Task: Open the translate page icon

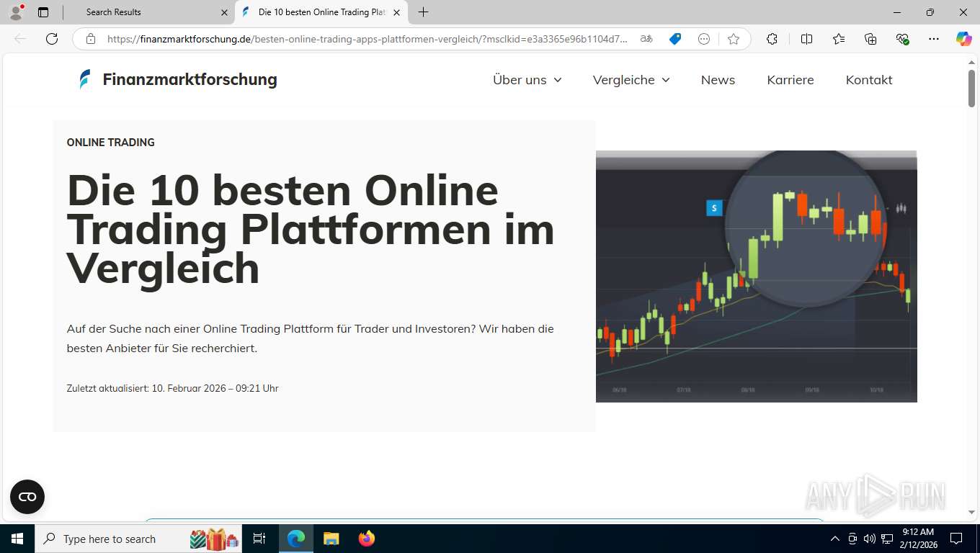Action: coord(646,39)
